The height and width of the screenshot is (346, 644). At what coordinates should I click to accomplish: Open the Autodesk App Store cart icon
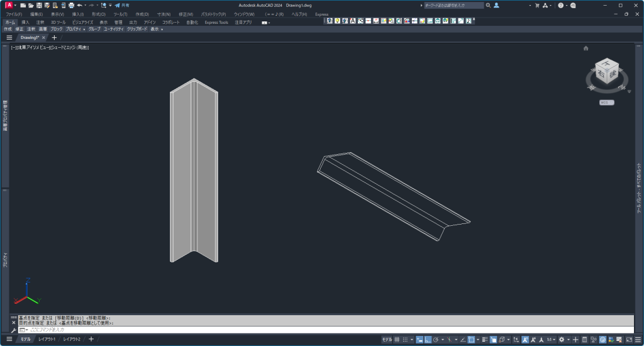[536, 5]
